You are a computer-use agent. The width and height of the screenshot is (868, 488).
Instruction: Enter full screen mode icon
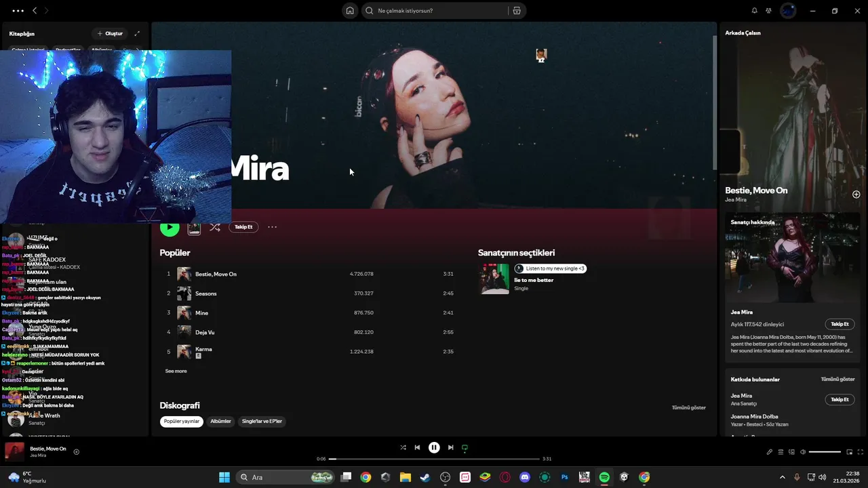[861, 452]
